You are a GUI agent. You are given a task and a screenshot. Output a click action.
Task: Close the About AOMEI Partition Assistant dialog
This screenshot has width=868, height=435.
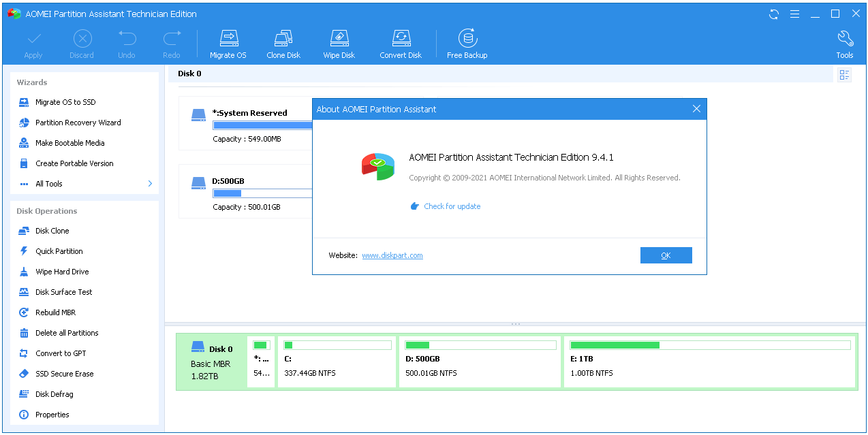(696, 109)
